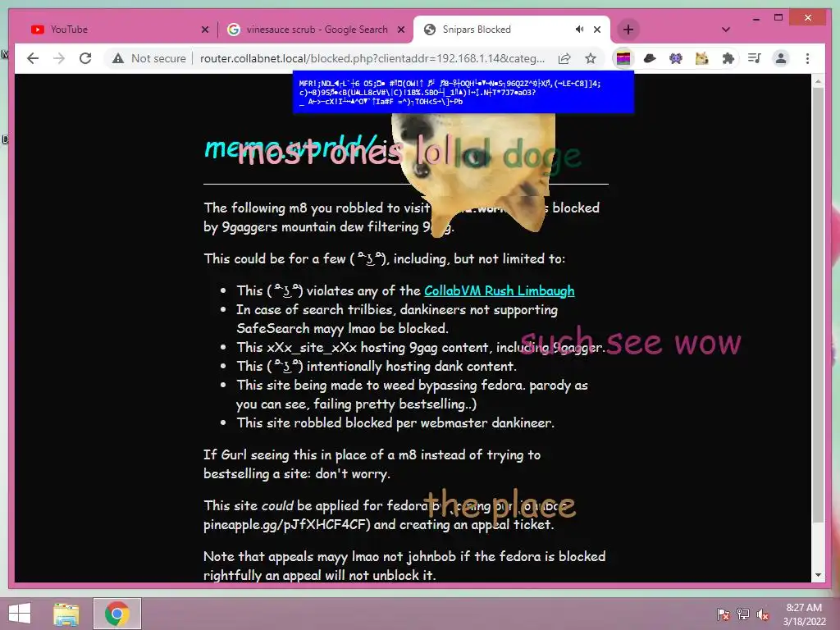This screenshot has height=630, width=840.
Task: Open Chrome three-dot menu
Action: [807, 58]
